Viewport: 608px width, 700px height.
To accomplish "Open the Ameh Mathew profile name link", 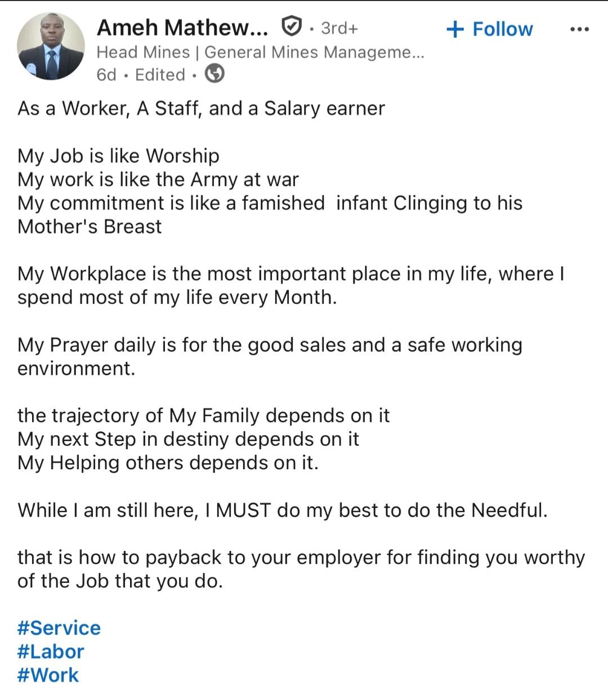I will (182, 27).
